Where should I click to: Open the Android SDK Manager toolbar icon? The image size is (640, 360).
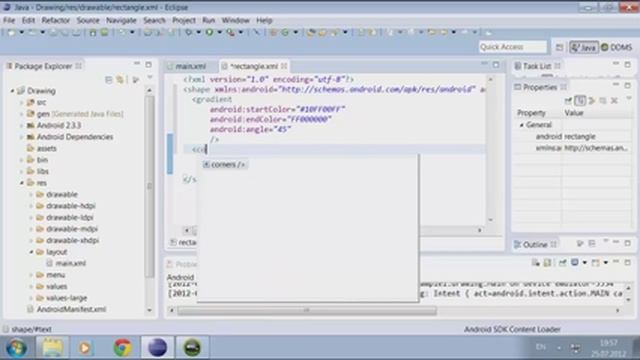coord(93,32)
